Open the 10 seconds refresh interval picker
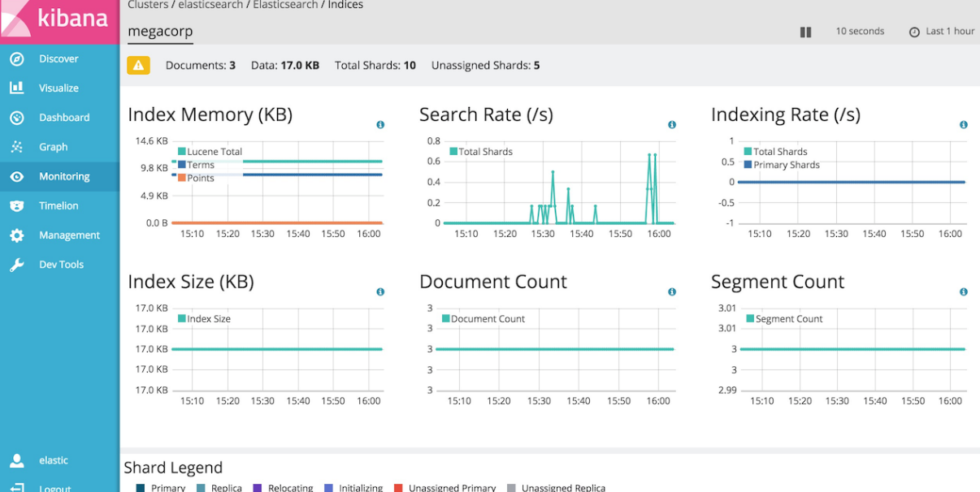The image size is (980, 492). pos(859,32)
